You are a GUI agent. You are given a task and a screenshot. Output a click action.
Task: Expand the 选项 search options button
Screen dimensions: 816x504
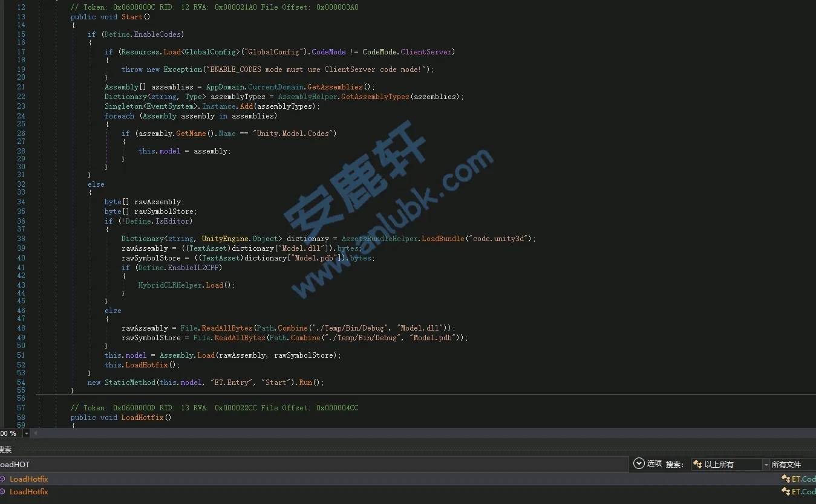click(x=647, y=464)
